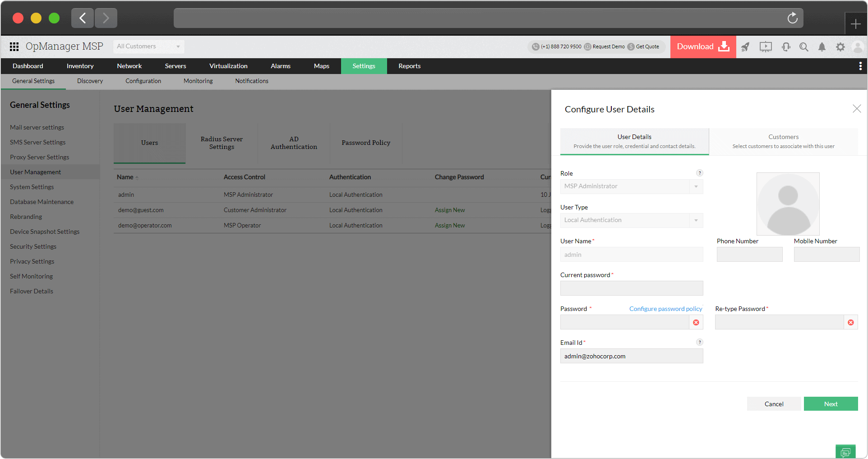Click the Next button

click(831, 404)
